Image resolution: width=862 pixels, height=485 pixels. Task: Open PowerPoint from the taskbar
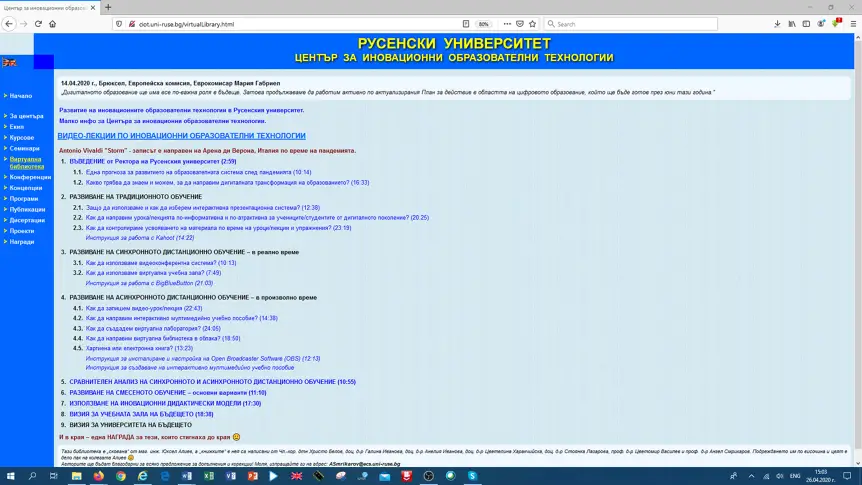(252, 476)
